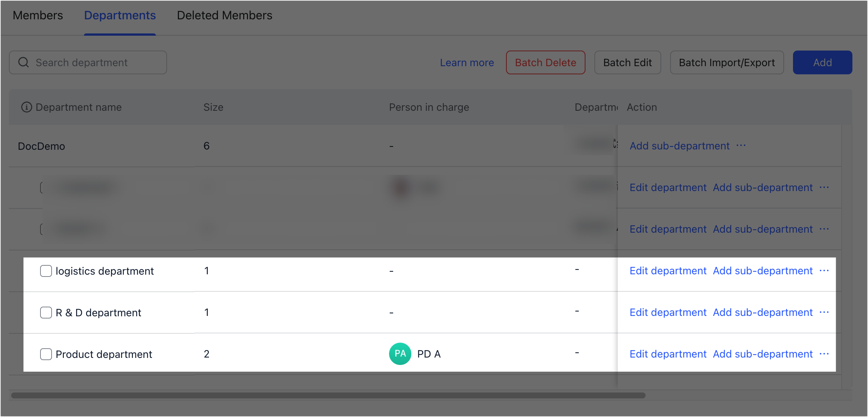868x417 pixels.
Task: Open more options for Product department
Action: point(824,354)
